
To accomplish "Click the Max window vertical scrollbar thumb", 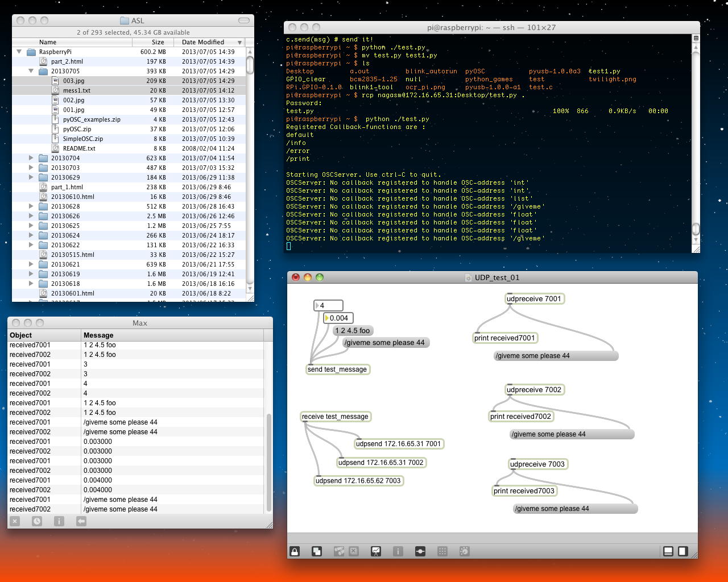I will click(268, 462).
